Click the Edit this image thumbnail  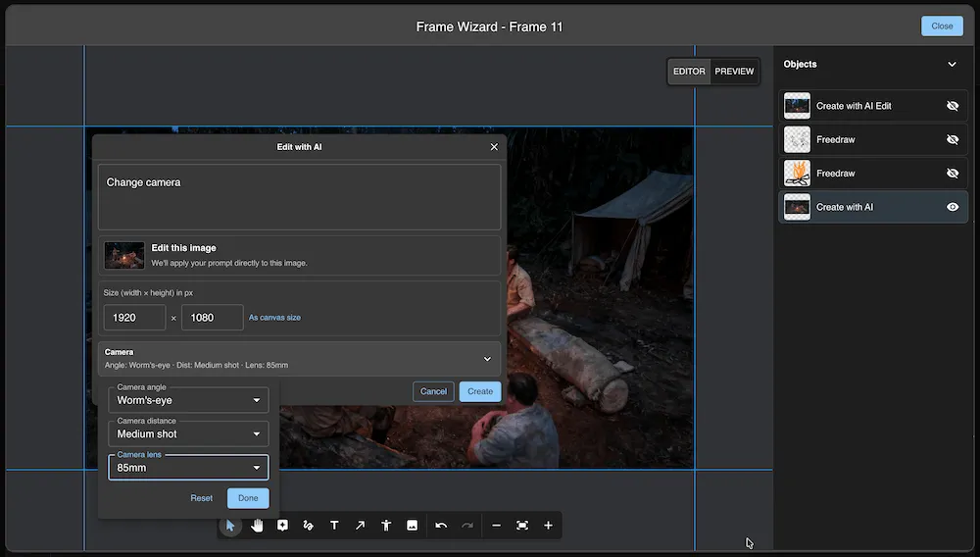point(124,256)
